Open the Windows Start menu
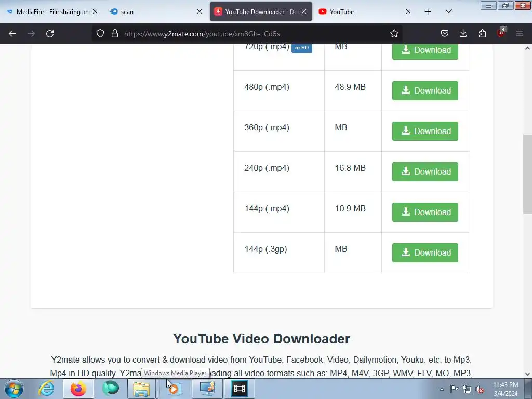Screen dimensions: 532x399 [x=14, y=389]
